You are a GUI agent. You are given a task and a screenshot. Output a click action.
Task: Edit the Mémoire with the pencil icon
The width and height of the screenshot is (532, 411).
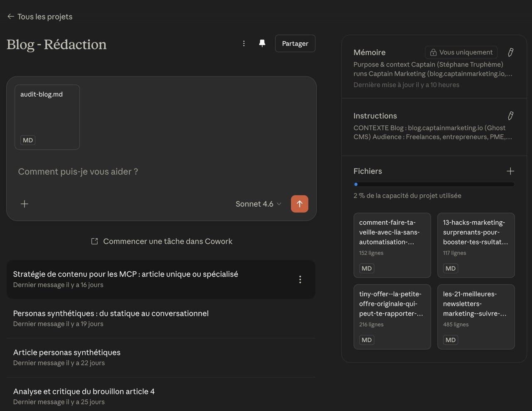click(x=510, y=52)
